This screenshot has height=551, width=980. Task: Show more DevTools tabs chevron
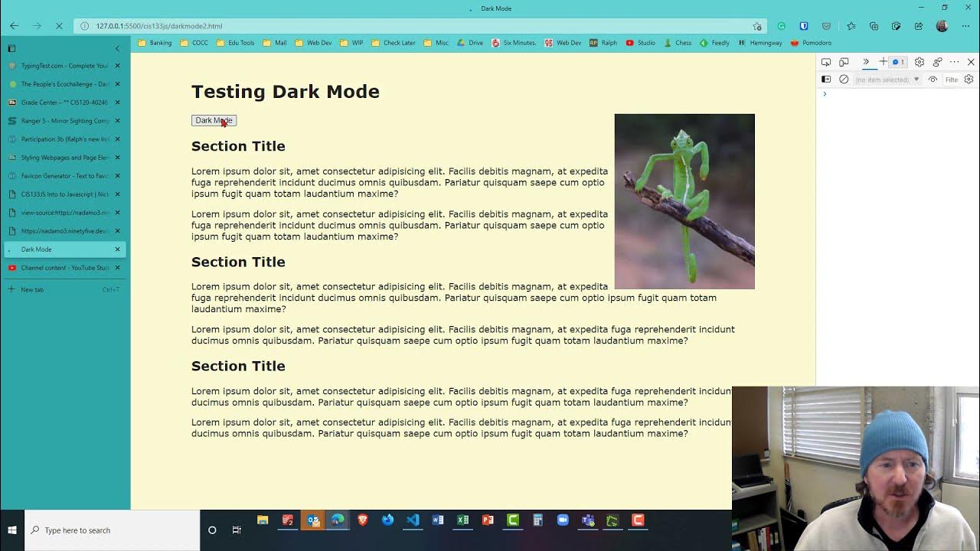tap(866, 62)
